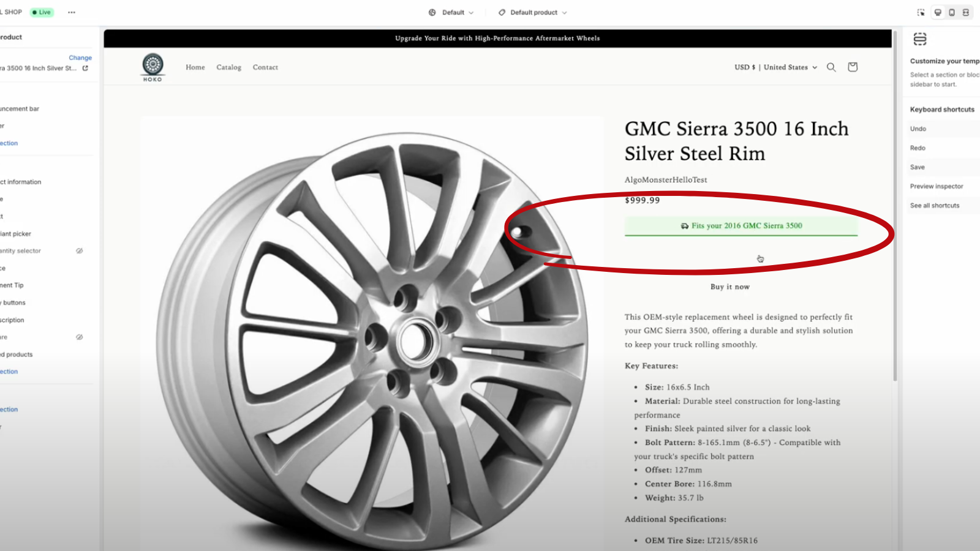Click the Undo shortcut row

pos(943,129)
